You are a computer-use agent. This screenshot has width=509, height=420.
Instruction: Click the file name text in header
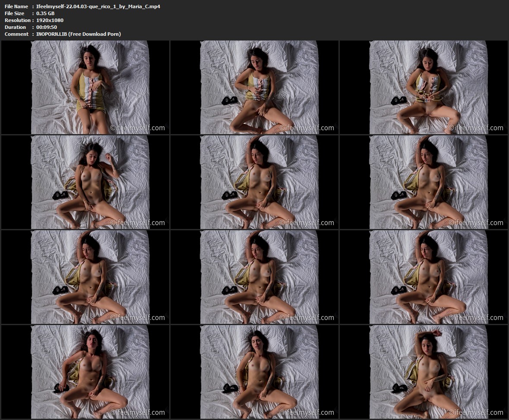pyautogui.click(x=98, y=6)
